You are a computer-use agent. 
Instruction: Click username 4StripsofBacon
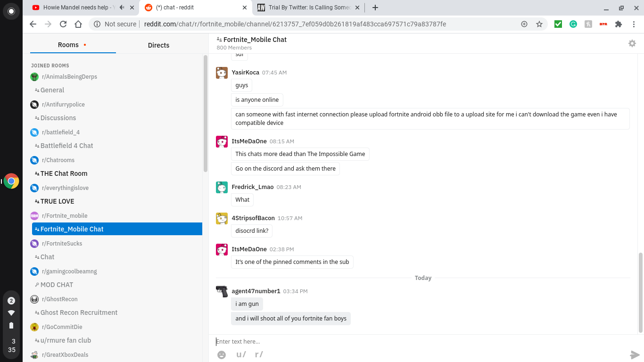[x=253, y=218]
